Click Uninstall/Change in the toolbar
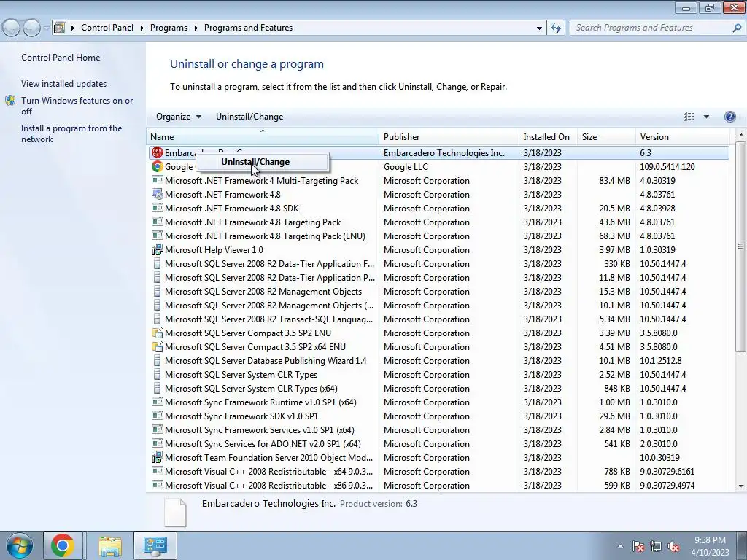This screenshot has width=747, height=560. (x=249, y=117)
